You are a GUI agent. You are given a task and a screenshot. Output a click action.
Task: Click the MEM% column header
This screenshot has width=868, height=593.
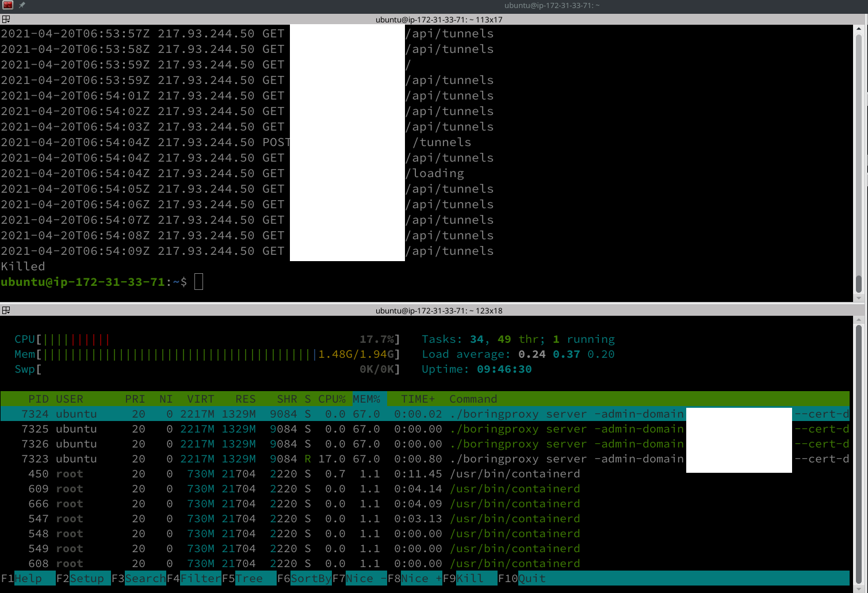(x=368, y=399)
